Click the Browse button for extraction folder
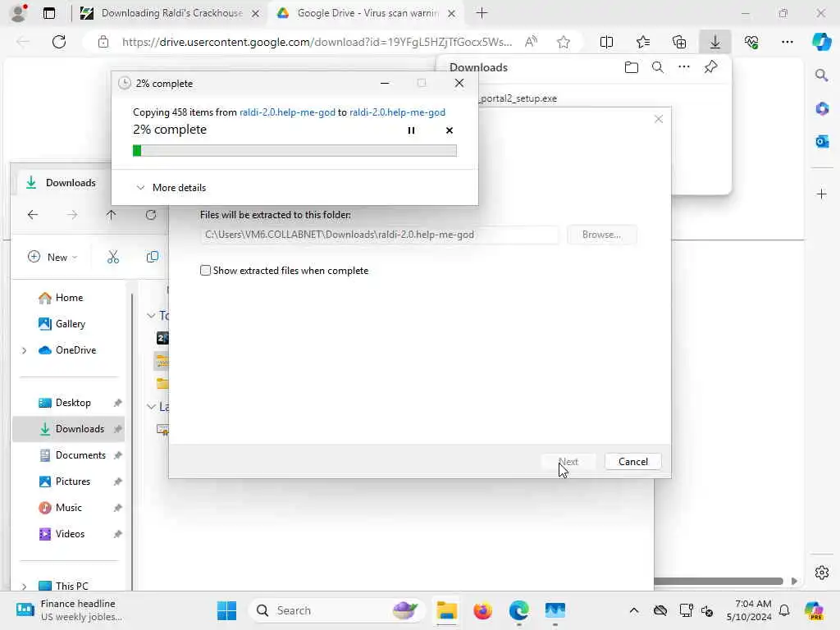This screenshot has width=840, height=630. pyautogui.click(x=601, y=234)
